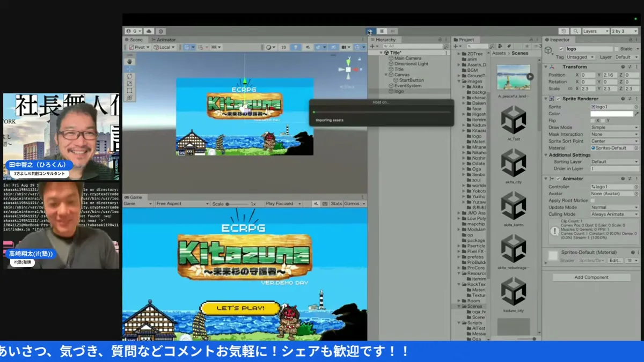Open the Gizmos menu in Game view
The image size is (644, 362).
pos(354,204)
